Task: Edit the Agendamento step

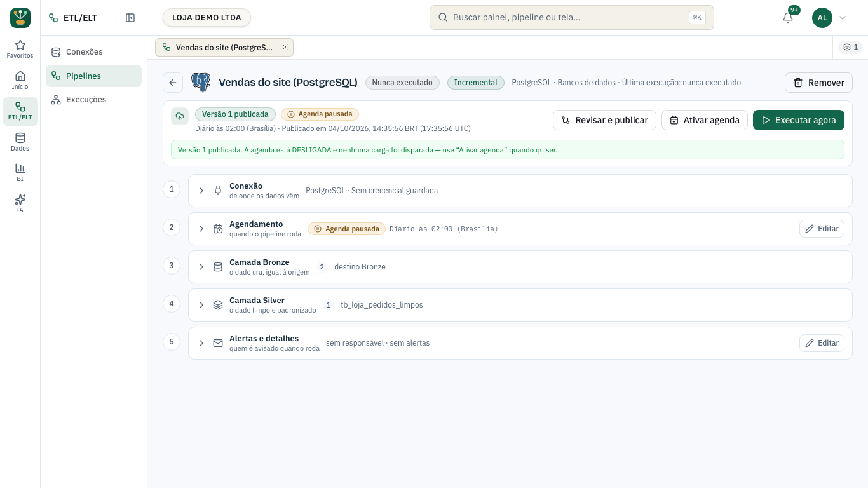Action: [x=822, y=229]
